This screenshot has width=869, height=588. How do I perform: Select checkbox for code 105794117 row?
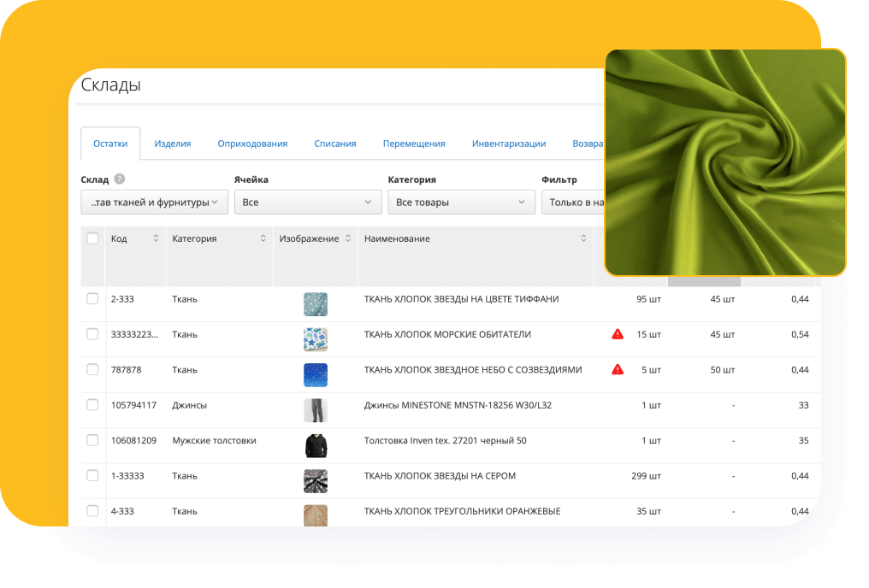92,405
